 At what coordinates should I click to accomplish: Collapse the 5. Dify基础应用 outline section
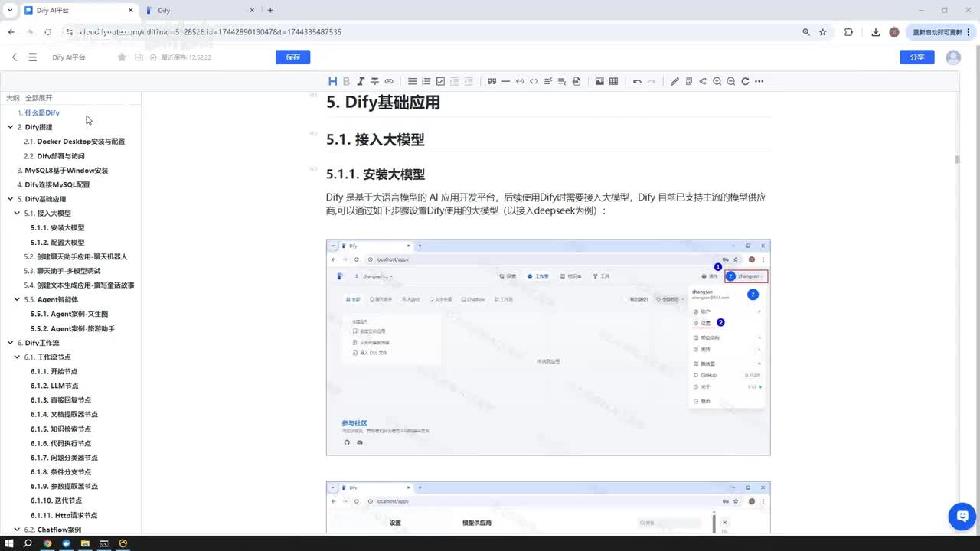click(10, 199)
